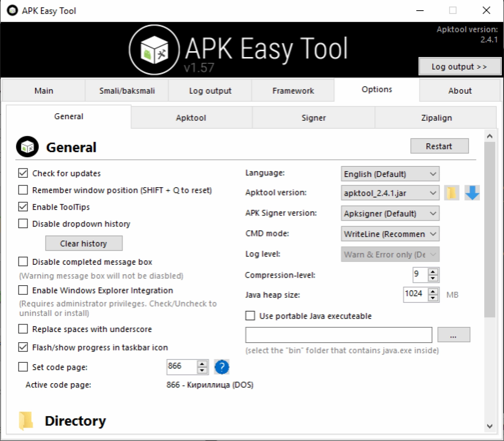Viewport: 504px width, 441px height.
Task: Click the blue code page help icon
Action: [222, 367]
